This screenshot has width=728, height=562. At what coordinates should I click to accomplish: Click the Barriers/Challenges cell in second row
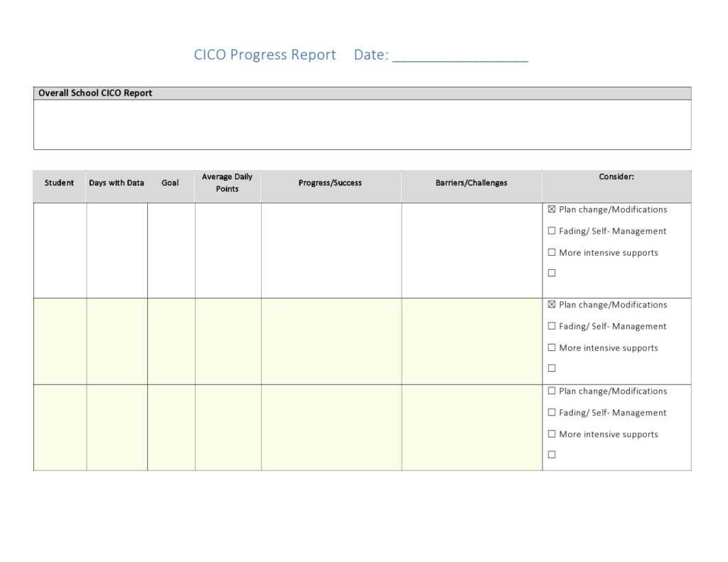[x=471, y=341]
